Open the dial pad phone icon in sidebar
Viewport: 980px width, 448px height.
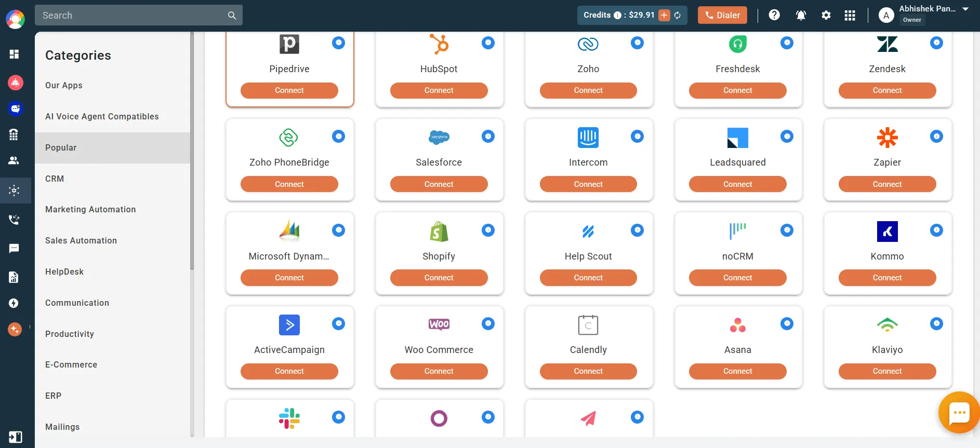pos(14,134)
